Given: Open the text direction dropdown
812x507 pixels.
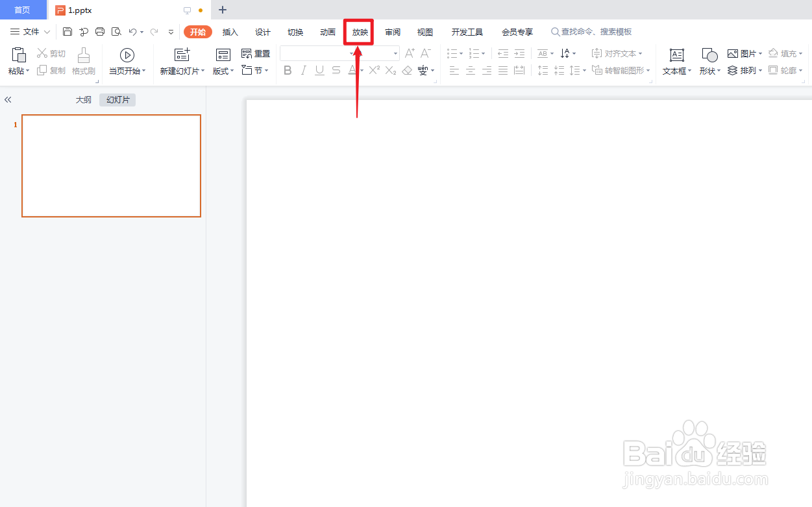Looking at the screenshot, I should 568,54.
